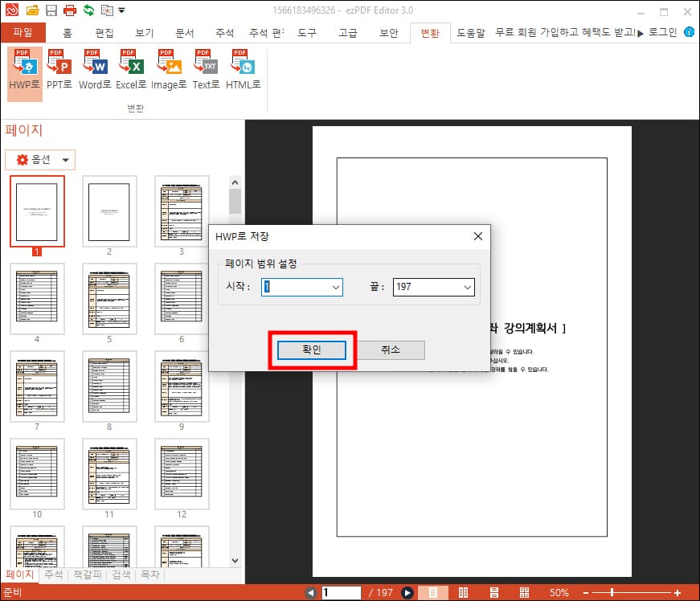Screen dimensions: 700x601
Task: Select page 8 thumbnail
Action: click(x=109, y=386)
